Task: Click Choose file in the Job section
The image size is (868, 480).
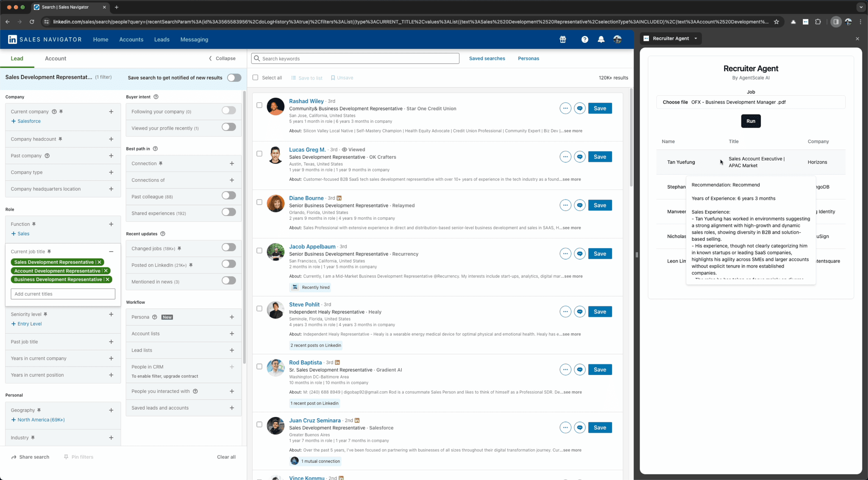Action: point(675,102)
